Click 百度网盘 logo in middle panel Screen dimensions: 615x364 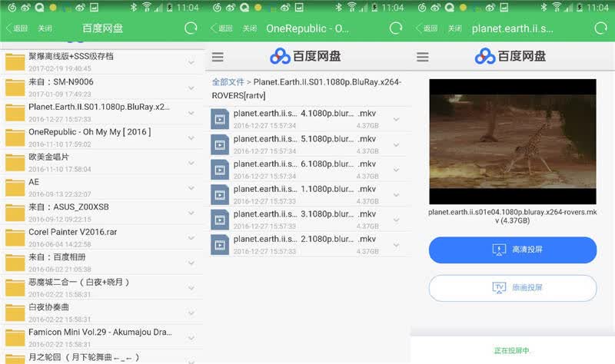point(305,56)
